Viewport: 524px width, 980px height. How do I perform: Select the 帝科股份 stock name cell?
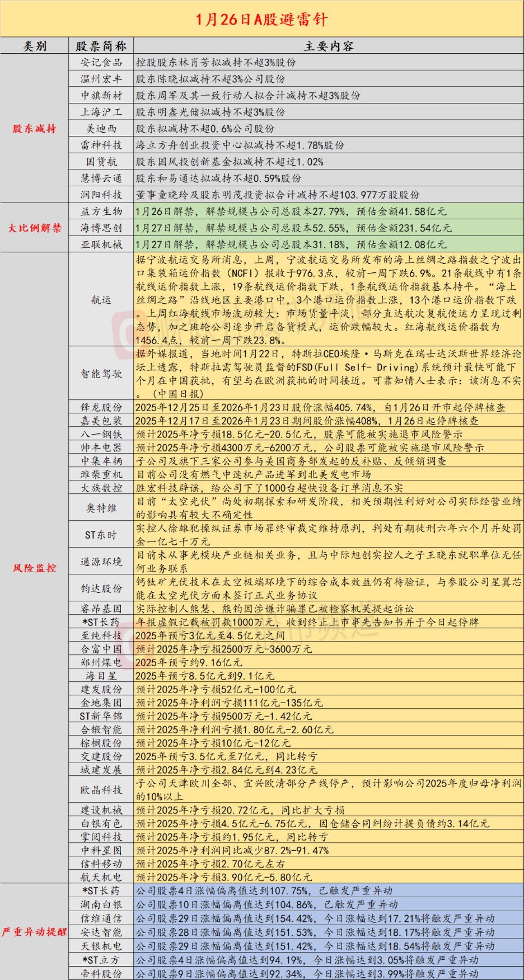(101, 973)
